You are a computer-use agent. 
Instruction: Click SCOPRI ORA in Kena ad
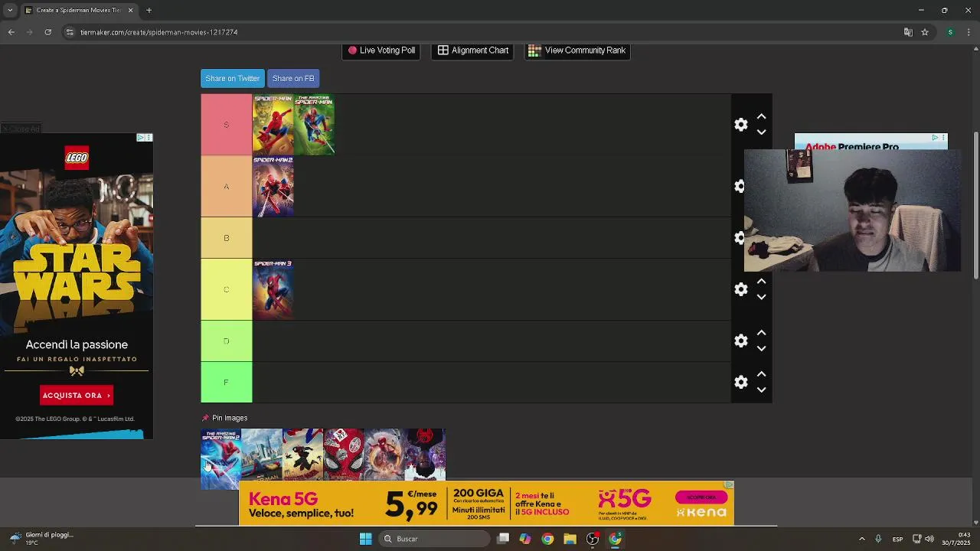tap(701, 497)
